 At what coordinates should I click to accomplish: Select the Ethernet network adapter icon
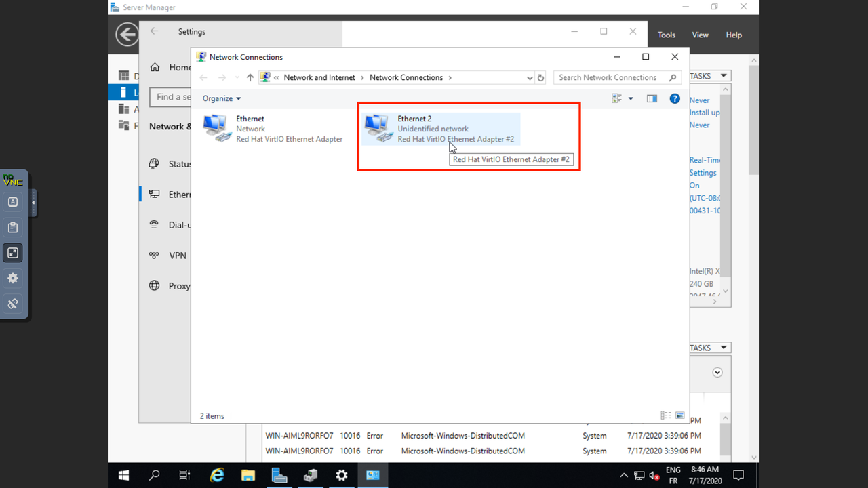click(x=217, y=128)
